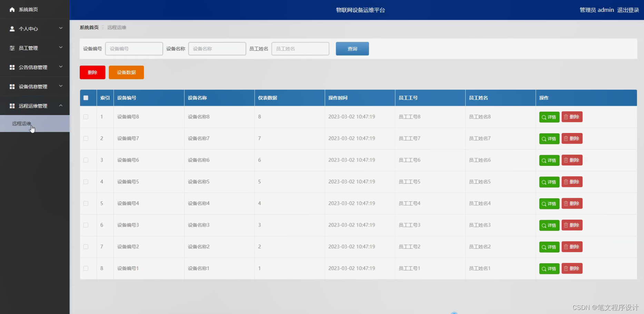
Task: Open the 员工管理 sidebar menu
Action: (x=35, y=48)
